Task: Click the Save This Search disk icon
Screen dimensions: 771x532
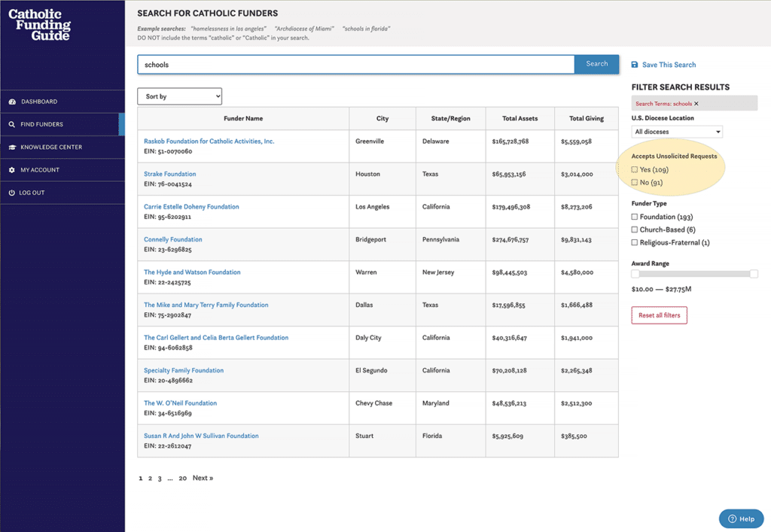Action: coord(635,65)
